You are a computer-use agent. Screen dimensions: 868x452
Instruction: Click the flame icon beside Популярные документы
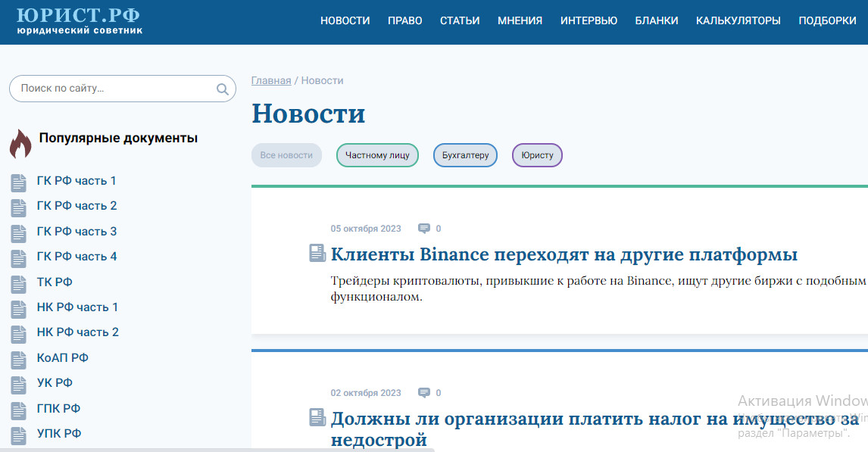click(x=21, y=144)
